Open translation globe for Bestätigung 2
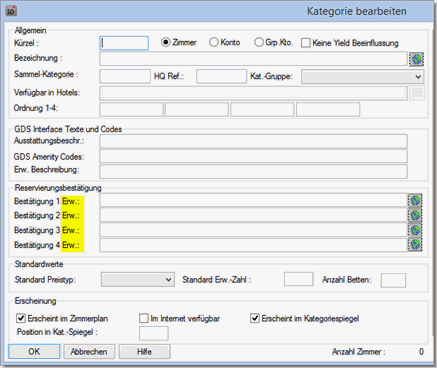Screen dimensions: 437x368 click(415, 215)
